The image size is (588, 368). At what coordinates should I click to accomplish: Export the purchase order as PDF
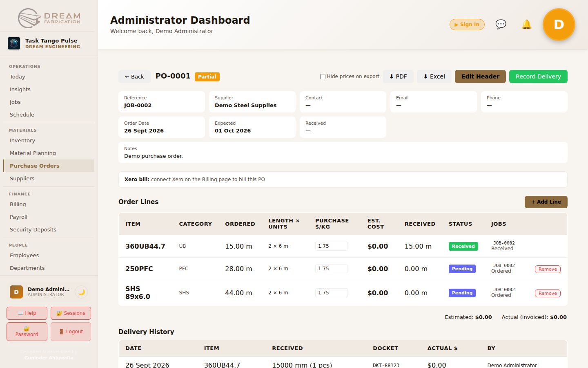(x=398, y=76)
